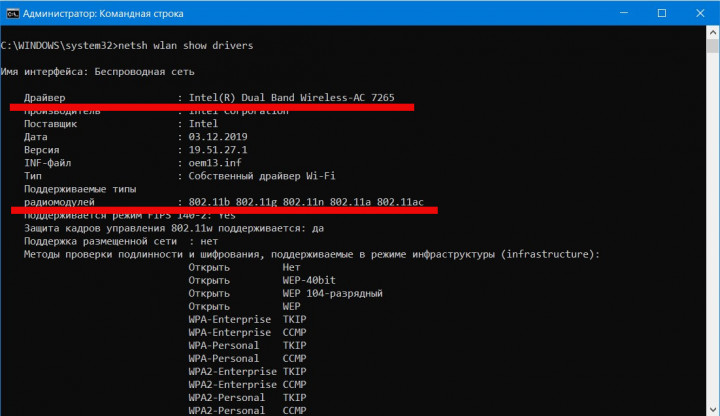This screenshot has height=416, width=720.
Task: Click the line 'Имя интерфейса: Беспроводная сеть'
Action: point(97,72)
